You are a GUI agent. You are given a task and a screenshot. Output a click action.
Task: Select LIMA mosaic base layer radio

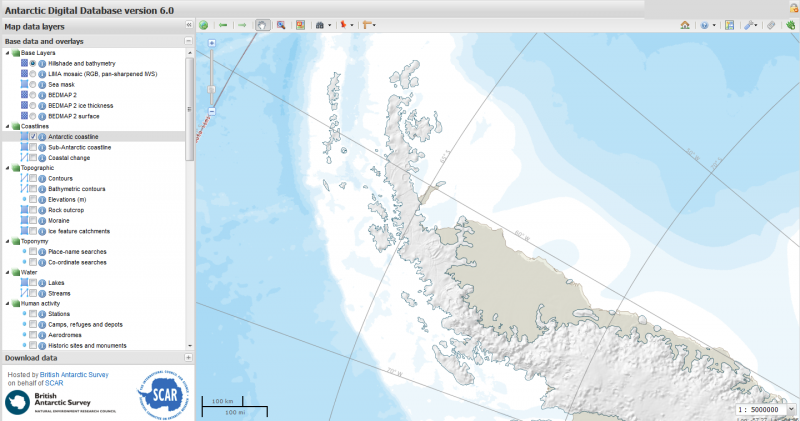(33, 74)
